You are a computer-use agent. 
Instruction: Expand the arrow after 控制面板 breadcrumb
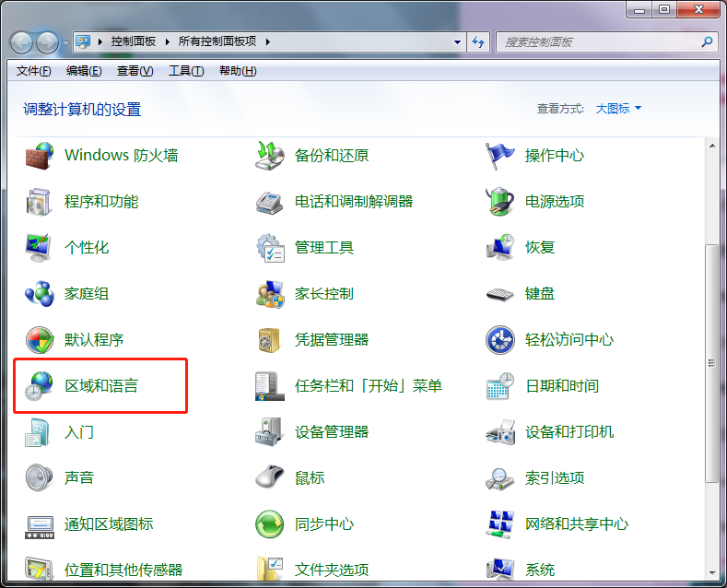coord(168,41)
